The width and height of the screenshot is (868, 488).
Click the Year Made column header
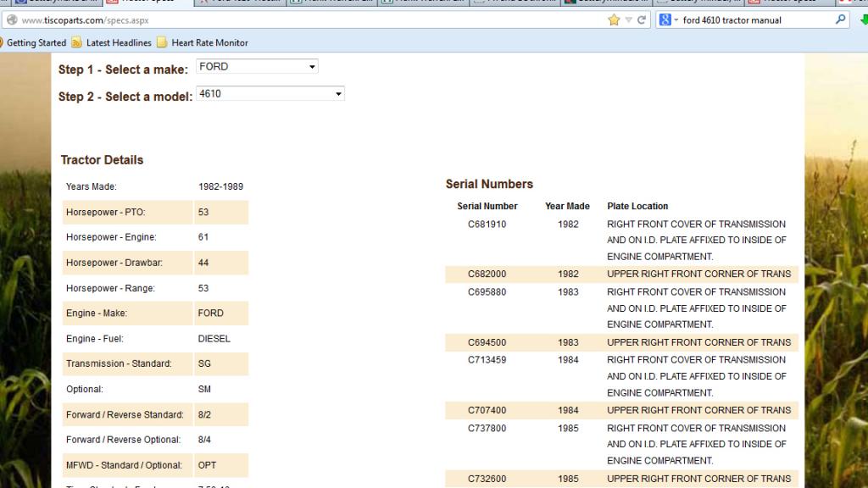tap(567, 206)
